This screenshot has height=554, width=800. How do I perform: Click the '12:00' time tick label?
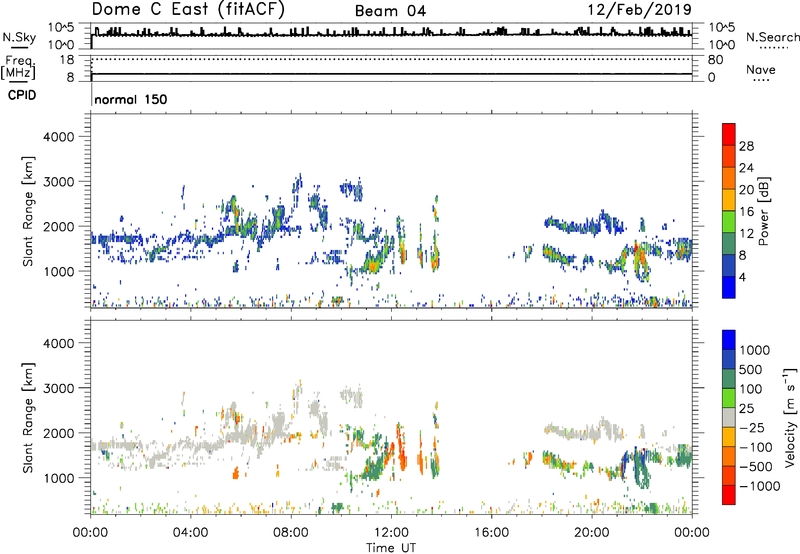point(391,533)
